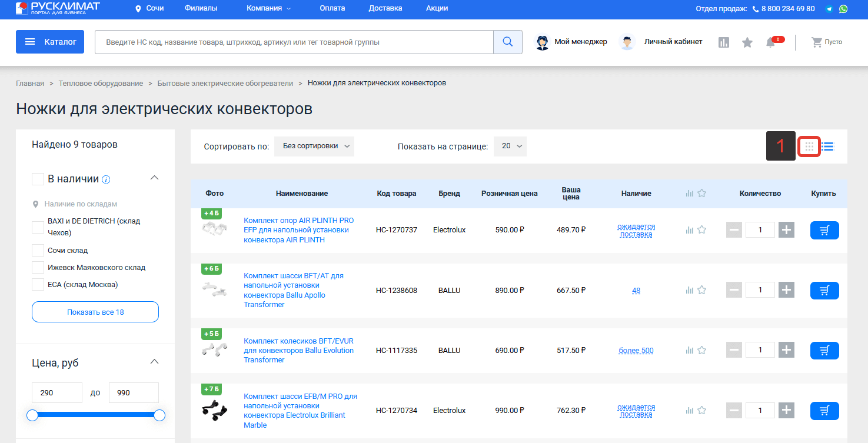Open Комплект колесиков BFT/EVUR product
This screenshot has height=443, width=868.
click(x=299, y=350)
